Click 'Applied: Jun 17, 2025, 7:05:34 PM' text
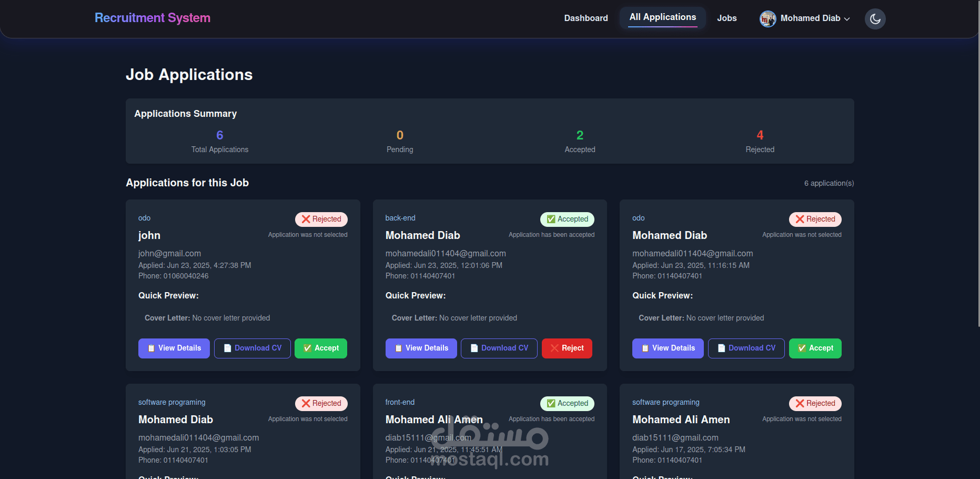980x479 pixels. click(689, 450)
